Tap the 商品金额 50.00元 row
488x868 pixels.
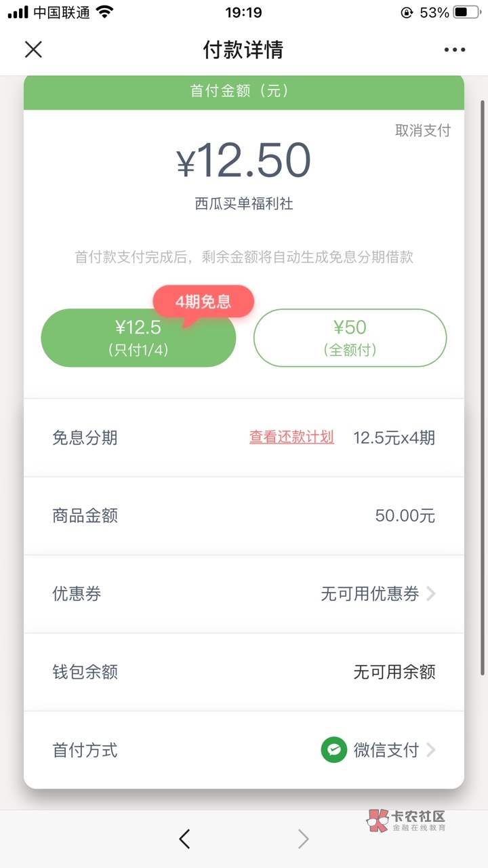coord(244,516)
